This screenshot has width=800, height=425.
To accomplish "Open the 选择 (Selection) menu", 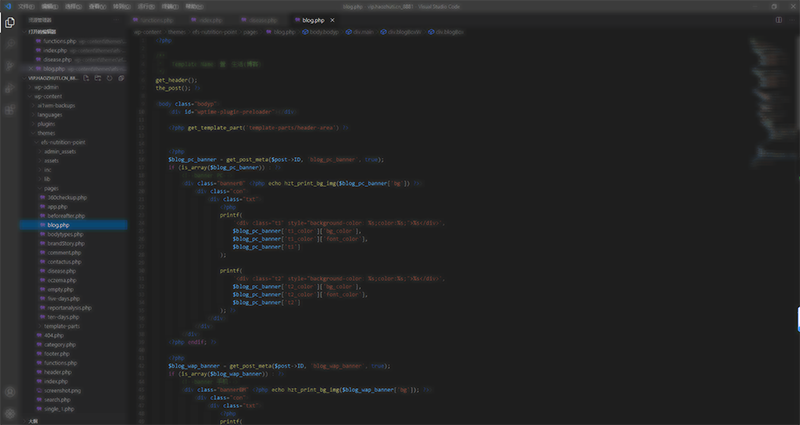I will [x=73, y=7].
